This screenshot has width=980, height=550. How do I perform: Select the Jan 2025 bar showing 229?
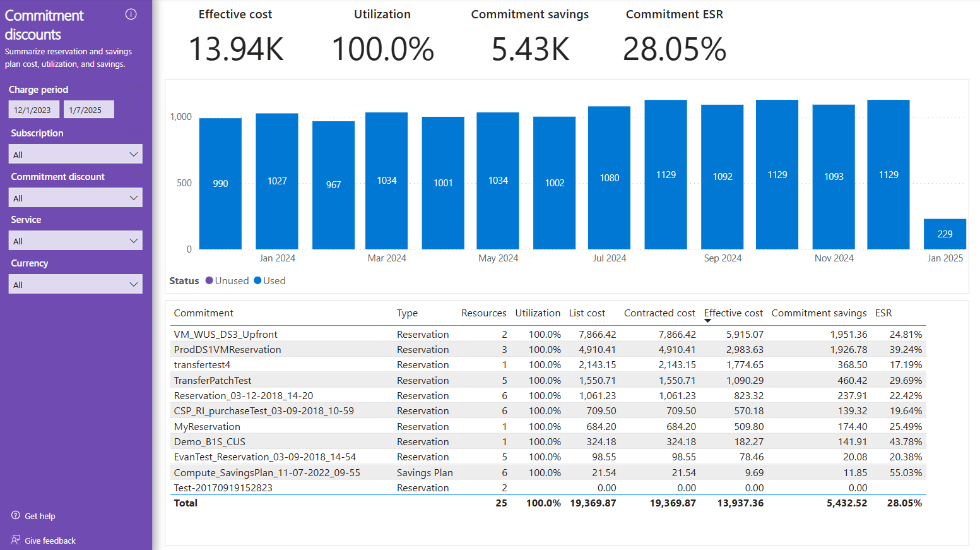pyautogui.click(x=945, y=234)
